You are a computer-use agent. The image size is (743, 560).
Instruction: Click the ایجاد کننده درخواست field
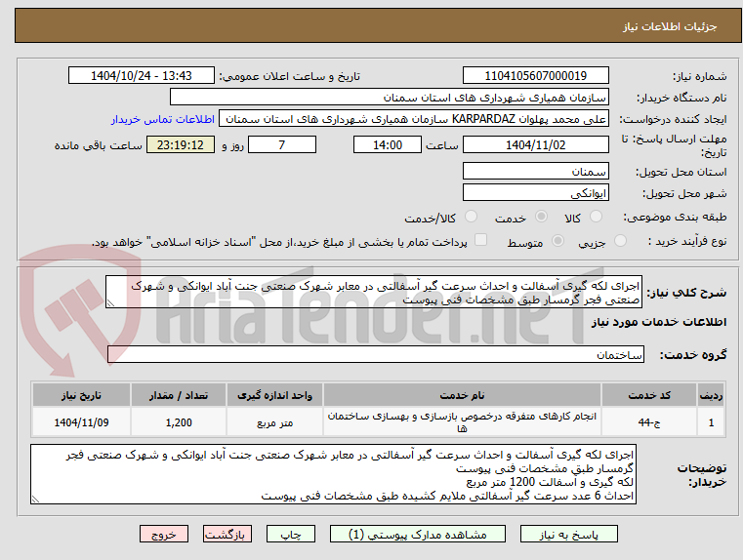click(x=414, y=119)
